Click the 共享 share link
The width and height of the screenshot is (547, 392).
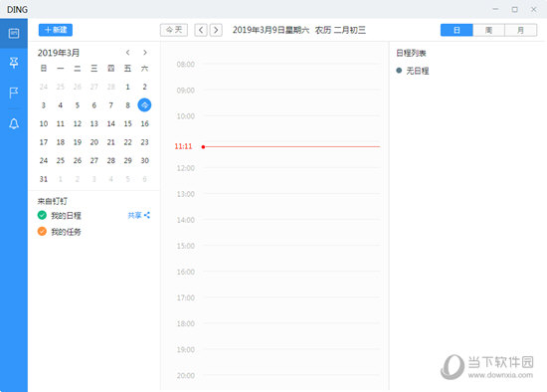[138, 215]
